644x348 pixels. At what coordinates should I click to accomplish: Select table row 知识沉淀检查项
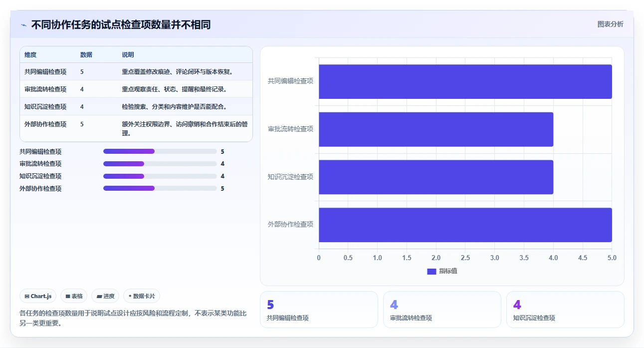coord(136,107)
